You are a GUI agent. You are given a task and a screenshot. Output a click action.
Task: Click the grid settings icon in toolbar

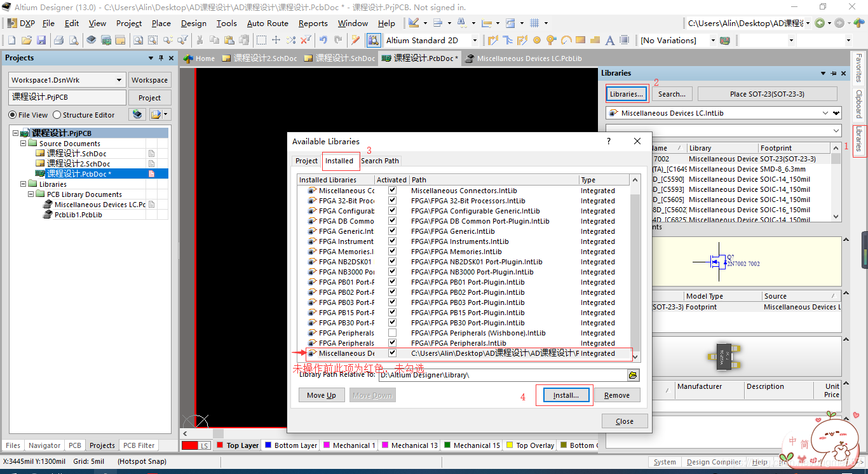(x=535, y=23)
